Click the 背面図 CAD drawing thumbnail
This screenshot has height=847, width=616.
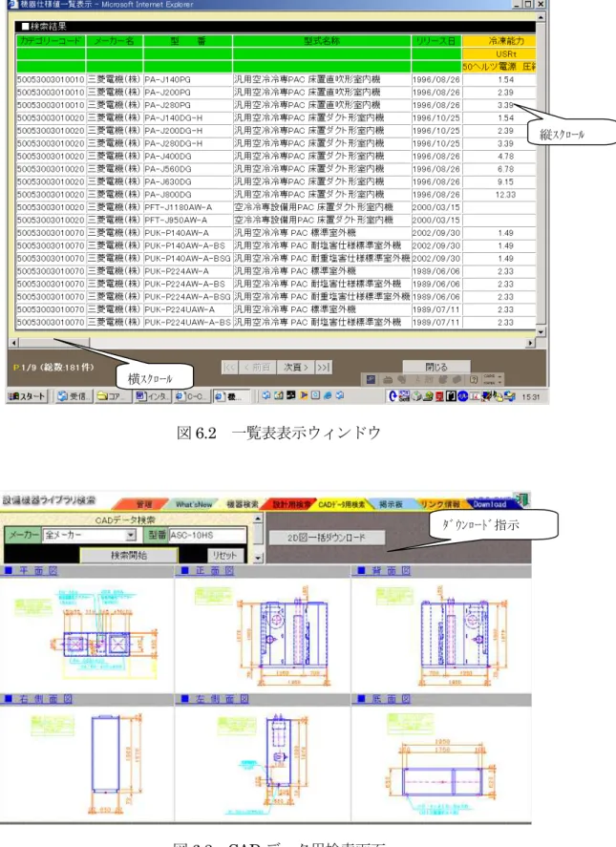(x=442, y=635)
